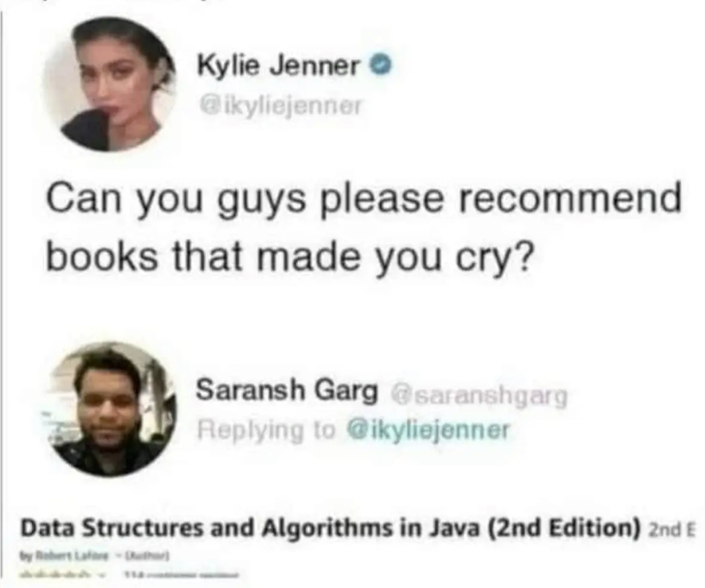Viewport: 705px width, 588px height.
Task: Expand the author dropdown arrow beside Robert Lafore
Action: tap(119, 556)
